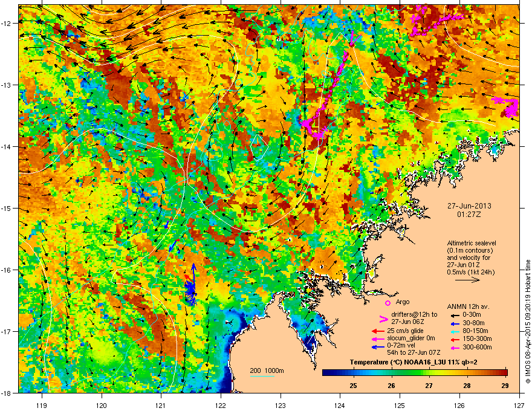
Task: Click the '27-Jun-2013' date text
Action: click(x=469, y=206)
